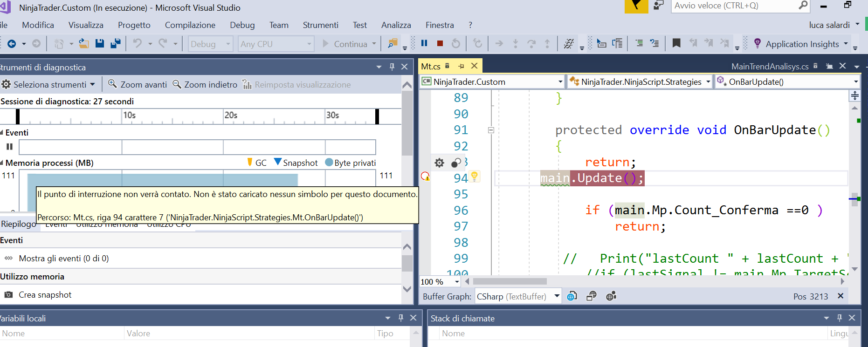Close the Buffer Graph bar

[x=840, y=296]
